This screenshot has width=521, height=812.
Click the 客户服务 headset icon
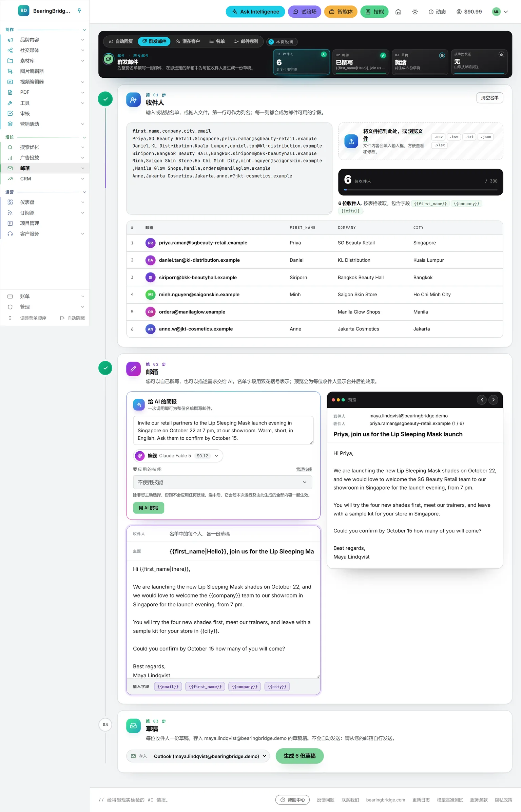point(10,234)
